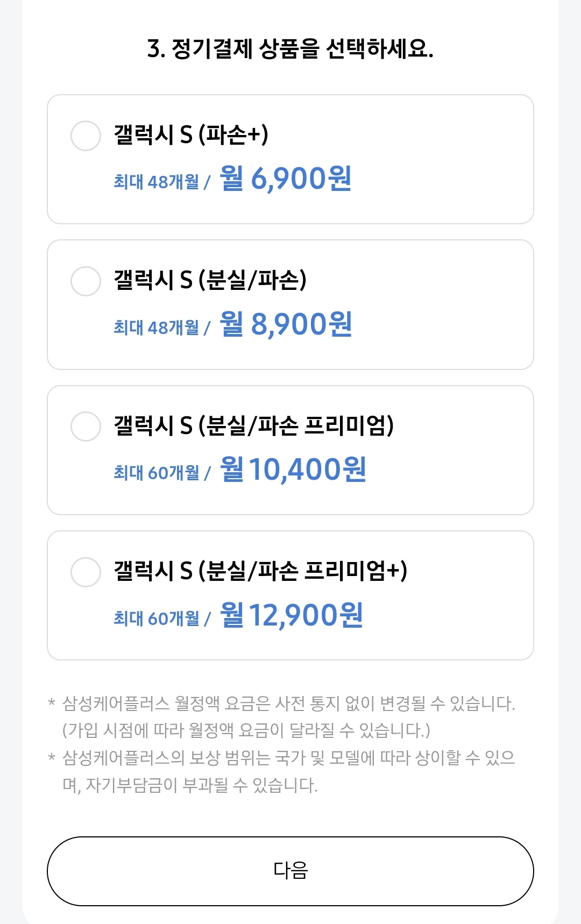Choose the 분실/파손 프리미엄+ radio button
Screen dimensions: 581x924
pyautogui.click(x=86, y=572)
